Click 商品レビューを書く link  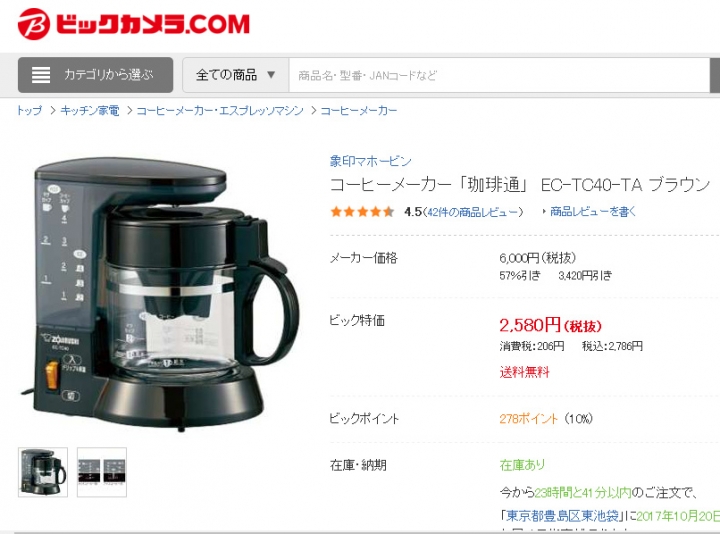click(593, 212)
